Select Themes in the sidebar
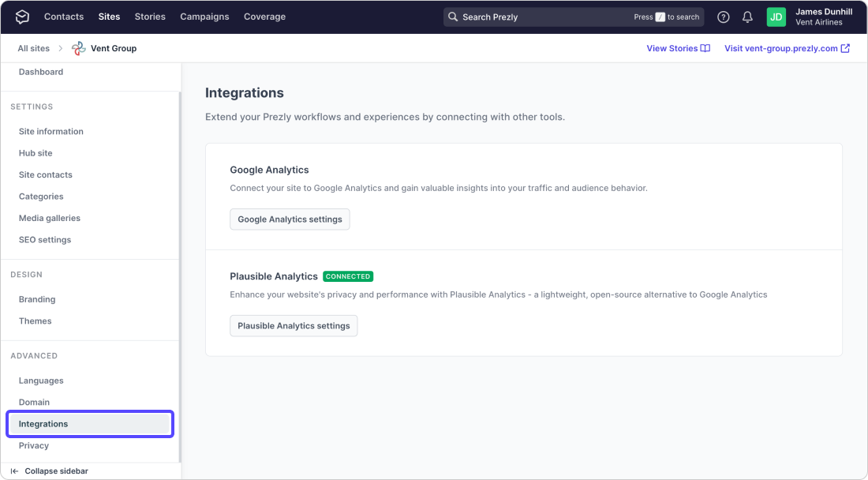The width and height of the screenshot is (868, 480). click(x=35, y=321)
